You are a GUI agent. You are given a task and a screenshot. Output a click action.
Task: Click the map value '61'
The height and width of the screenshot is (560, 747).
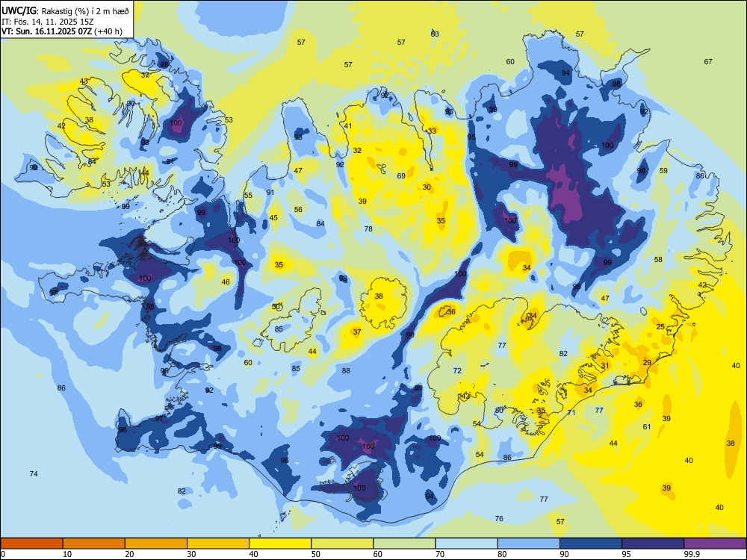(x=646, y=426)
